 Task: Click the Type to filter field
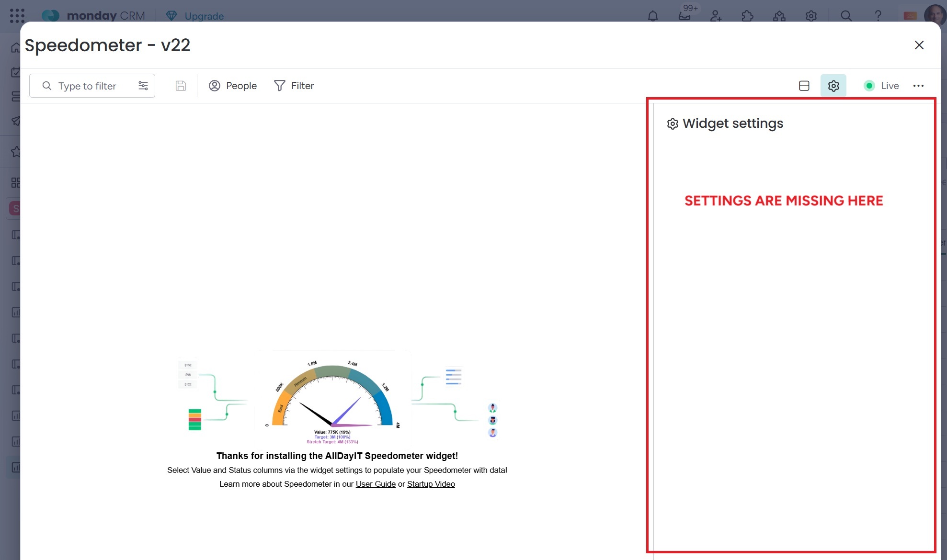click(x=92, y=86)
